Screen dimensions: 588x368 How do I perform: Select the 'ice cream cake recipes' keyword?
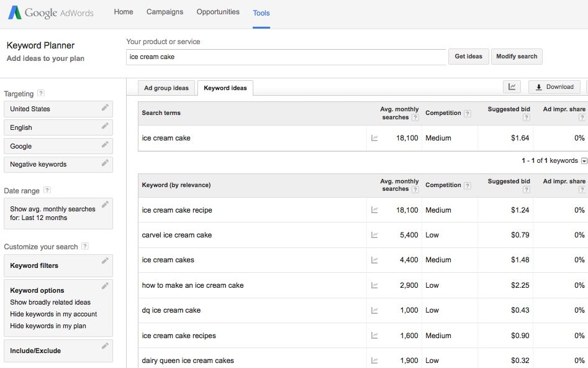pos(179,336)
